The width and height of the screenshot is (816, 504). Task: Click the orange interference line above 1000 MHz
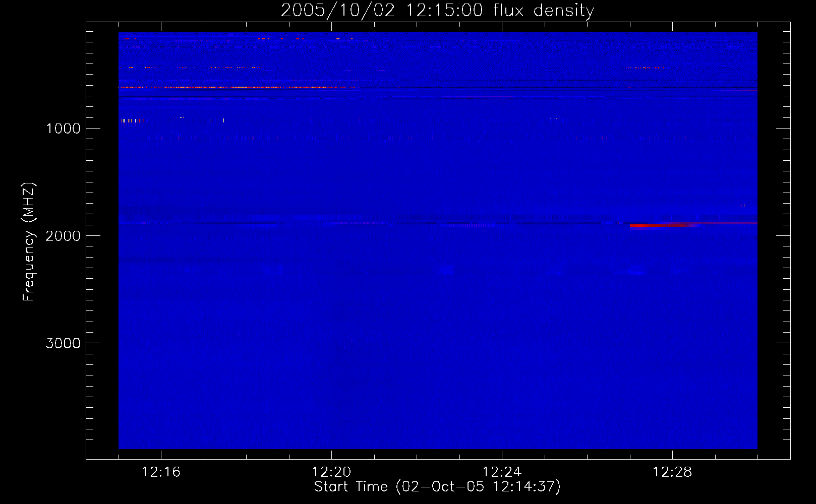236,87
